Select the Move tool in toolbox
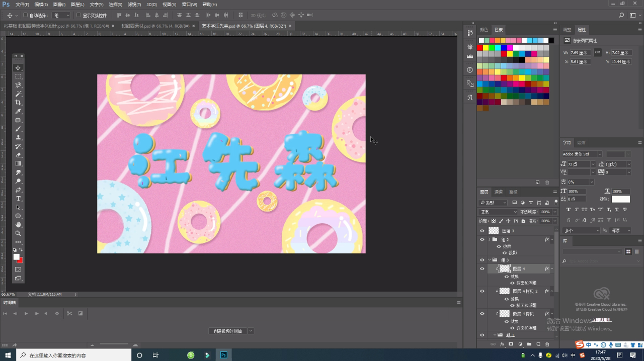This screenshot has width=644, height=361. point(18,68)
